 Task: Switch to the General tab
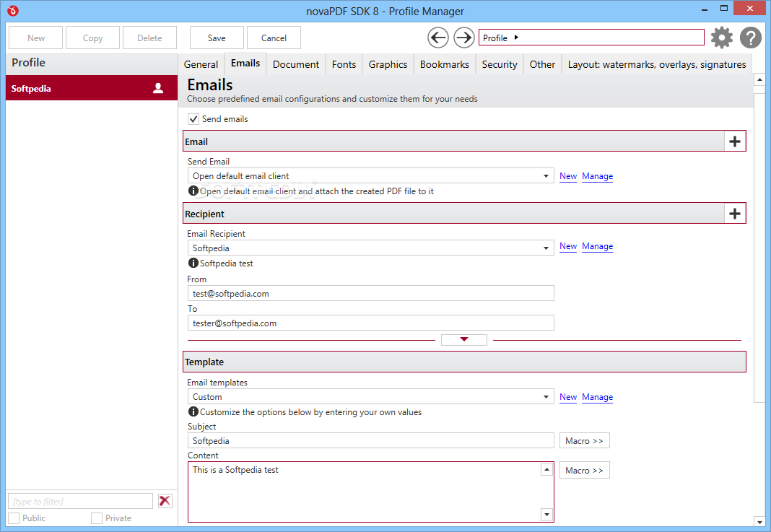(x=201, y=64)
